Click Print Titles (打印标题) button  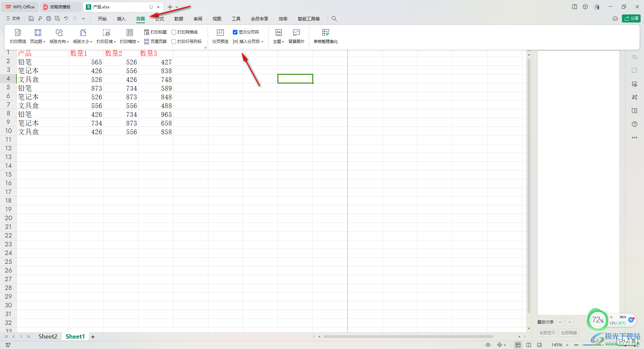pos(155,32)
